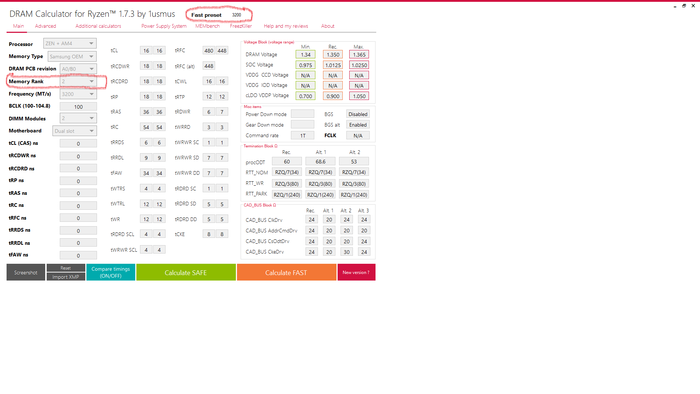Click the tCL (CAS) ns input field

[x=78, y=144]
